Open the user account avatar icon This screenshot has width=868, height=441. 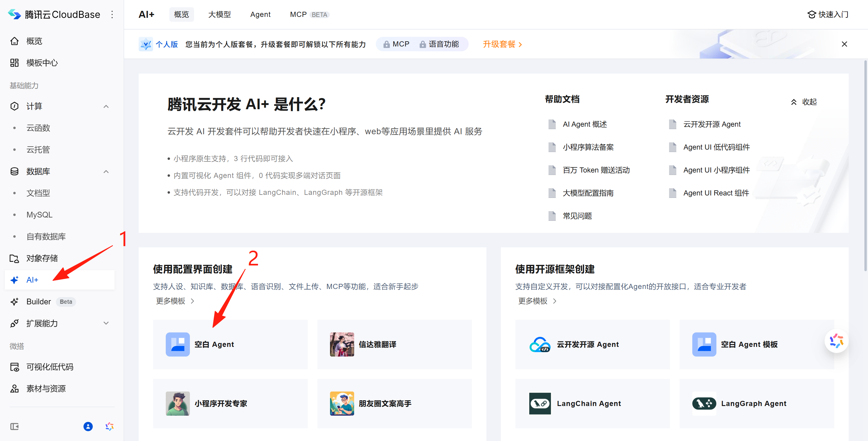[88, 427]
